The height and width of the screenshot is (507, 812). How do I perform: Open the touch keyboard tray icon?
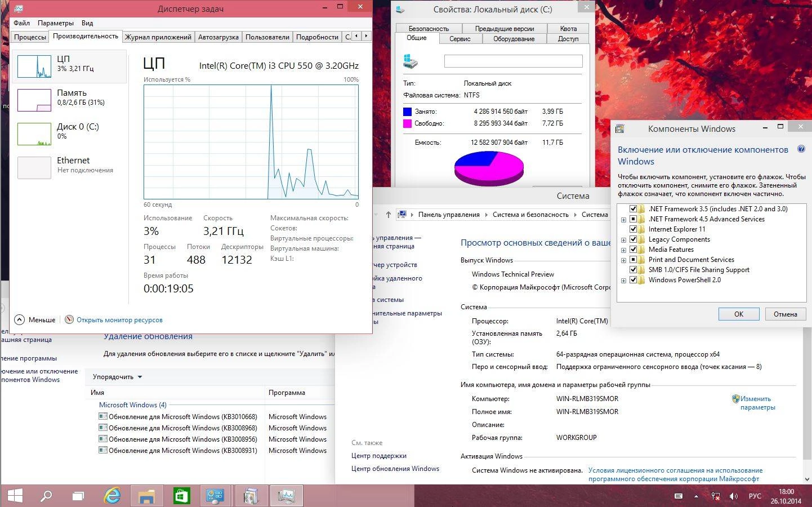click(x=679, y=496)
